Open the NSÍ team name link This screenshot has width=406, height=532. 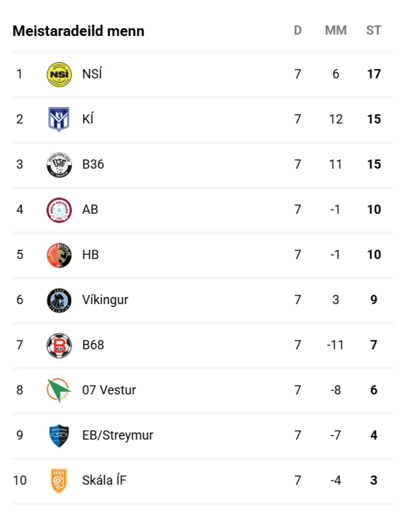pyautogui.click(x=92, y=74)
